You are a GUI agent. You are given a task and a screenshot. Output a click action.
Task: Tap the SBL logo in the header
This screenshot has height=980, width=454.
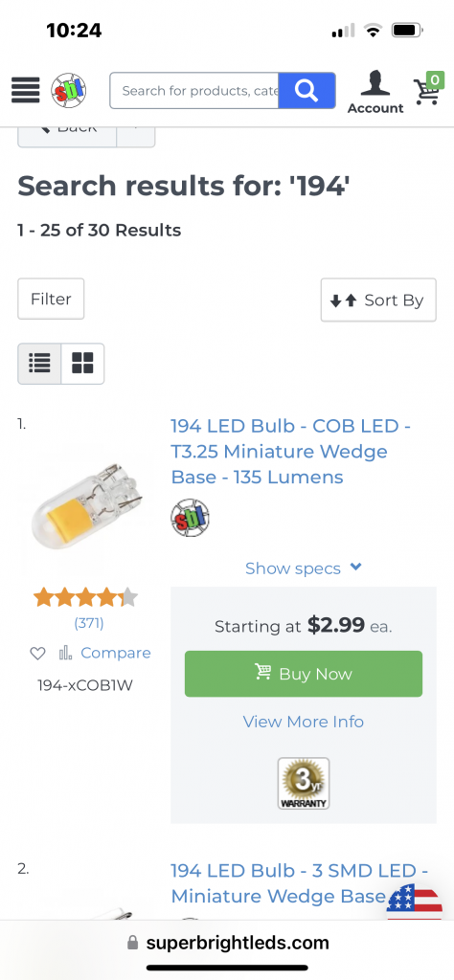69,91
